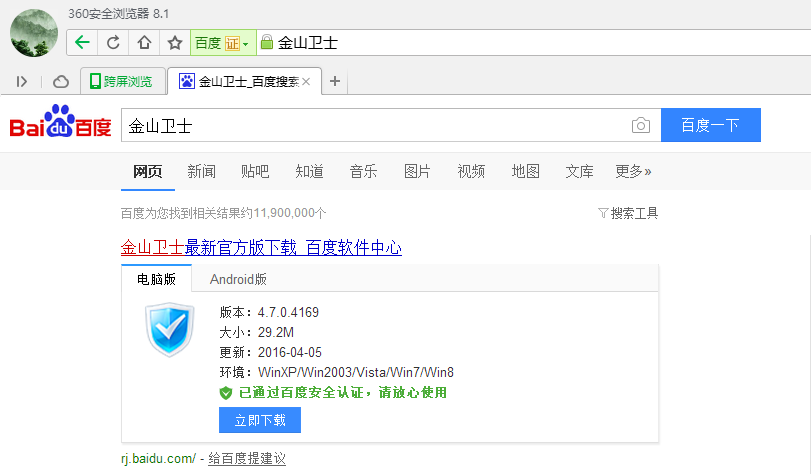Viewport: 811px width, 474px height.
Task: Open the rj.baidu.com/ link
Action: point(158,458)
